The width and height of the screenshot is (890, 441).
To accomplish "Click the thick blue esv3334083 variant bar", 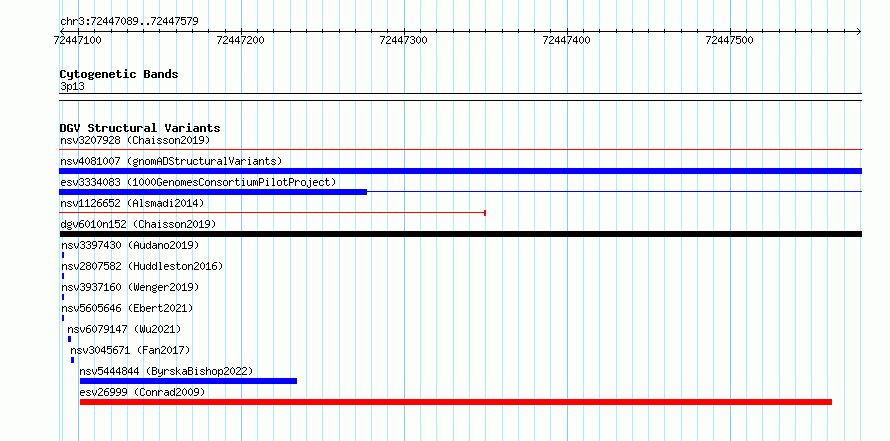I will point(213,192).
